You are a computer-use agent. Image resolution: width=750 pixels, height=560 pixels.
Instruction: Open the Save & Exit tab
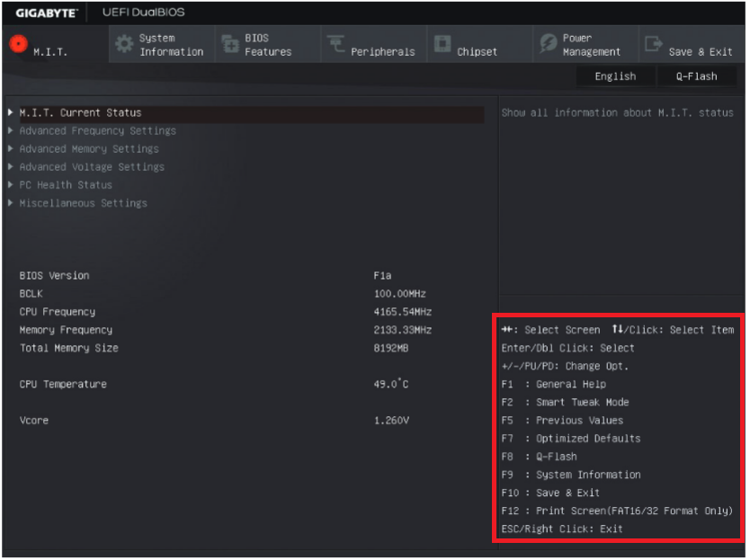(x=692, y=44)
